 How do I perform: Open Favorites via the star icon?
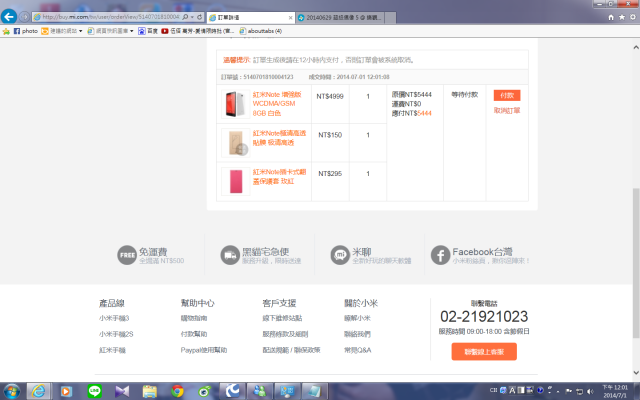[x=622, y=17]
